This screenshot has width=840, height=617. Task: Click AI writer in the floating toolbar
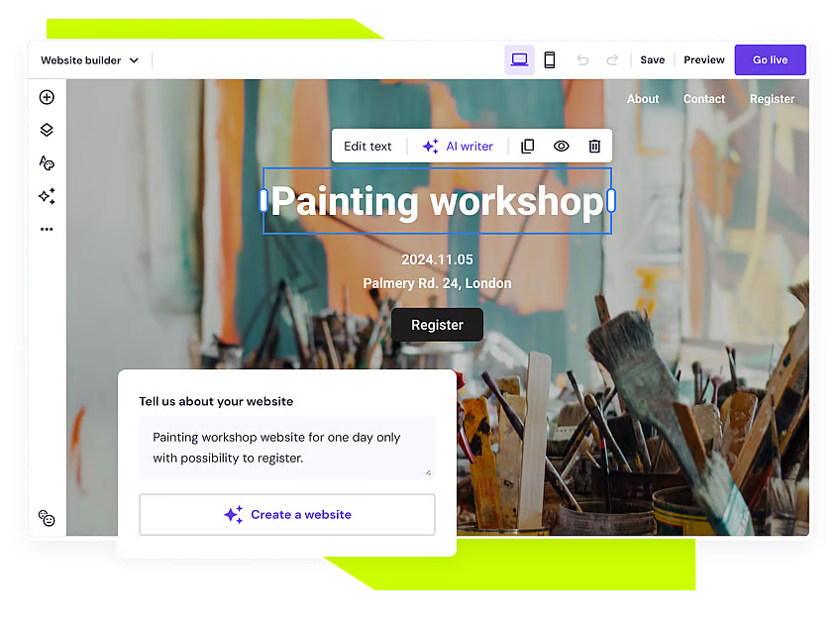(x=458, y=146)
